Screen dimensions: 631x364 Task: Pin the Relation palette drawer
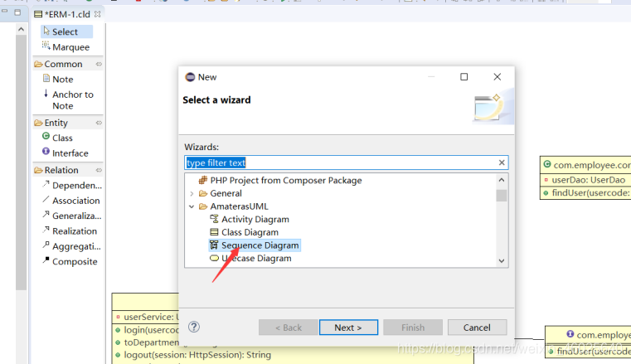[x=99, y=170]
